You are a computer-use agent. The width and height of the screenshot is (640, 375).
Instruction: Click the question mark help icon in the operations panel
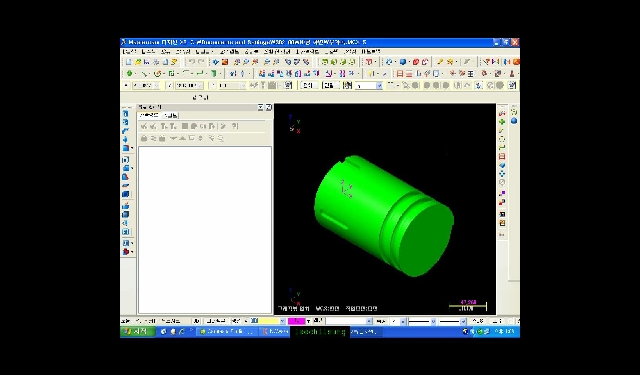(x=235, y=126)
